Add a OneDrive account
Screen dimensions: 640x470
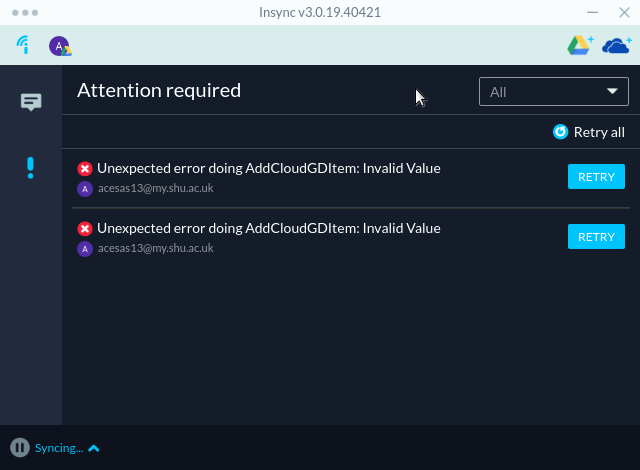click(x=617, y=45)
